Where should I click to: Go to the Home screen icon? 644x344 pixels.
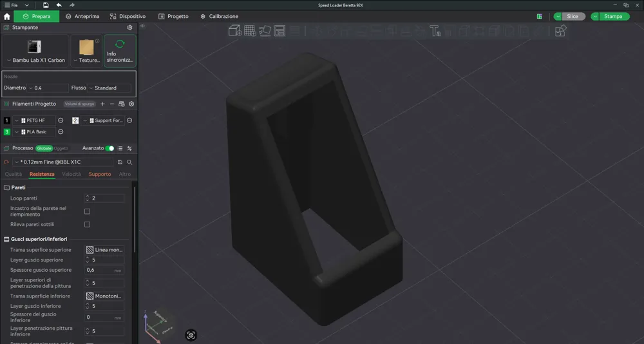(x=6, y=17)
